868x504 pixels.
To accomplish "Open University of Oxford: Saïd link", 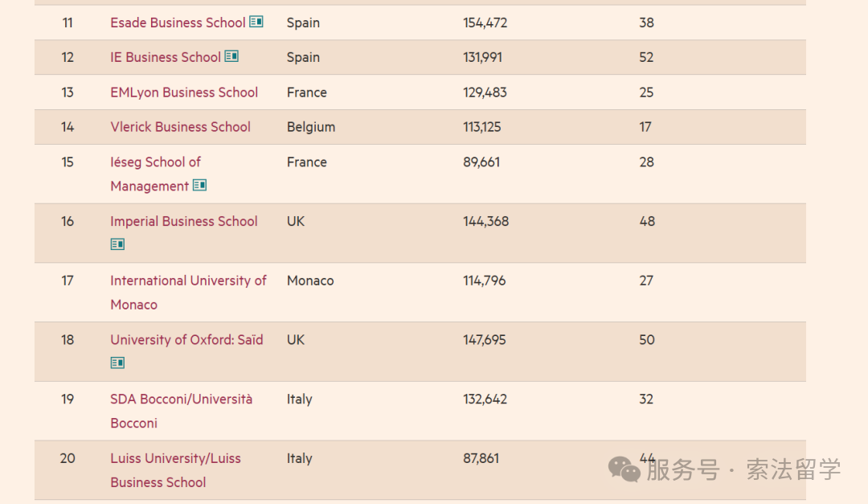I will (186, 340).
